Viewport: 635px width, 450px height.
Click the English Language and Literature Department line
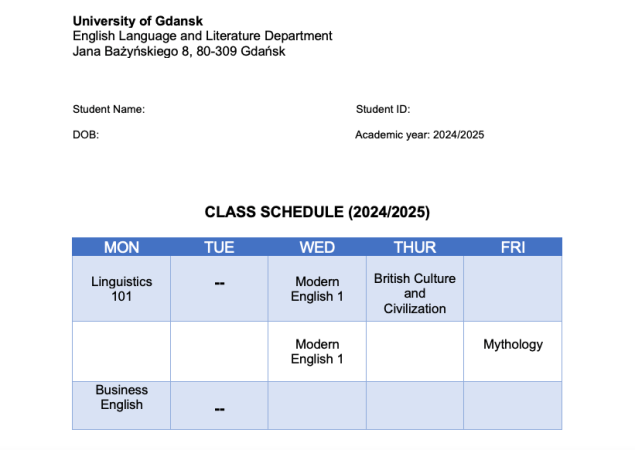pyautogui.click(x=202, y=36)
